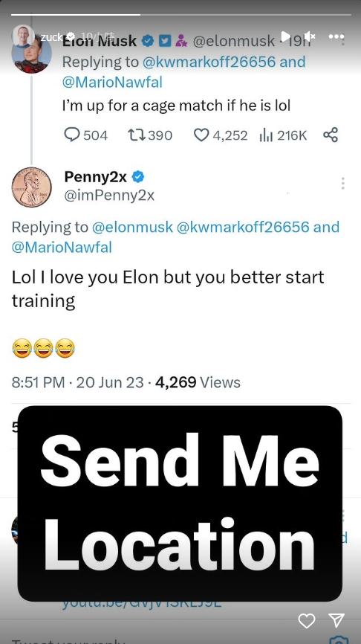
Task: Open the zuck username link
Action: (x=51, y=37)
